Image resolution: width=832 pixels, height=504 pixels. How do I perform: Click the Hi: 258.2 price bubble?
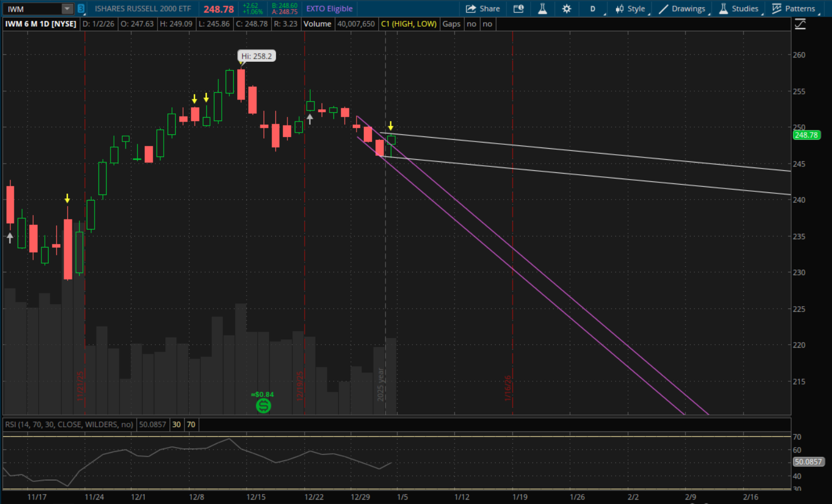[x=257, y=56]
